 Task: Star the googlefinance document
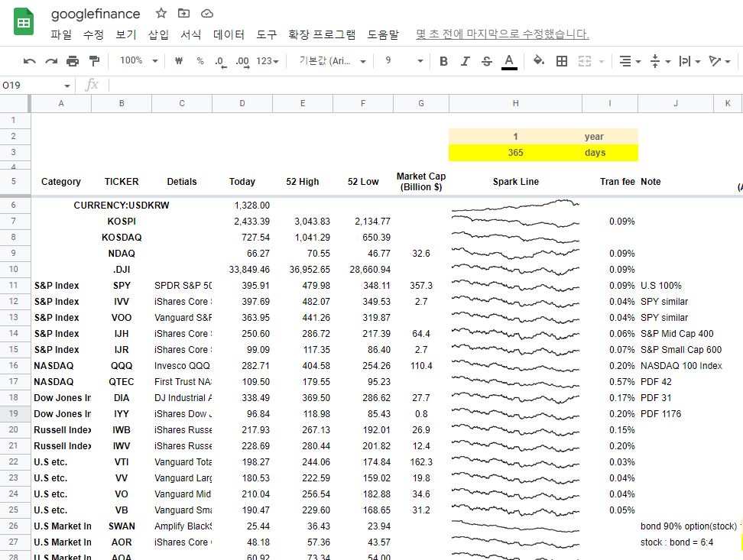[161, 13]
